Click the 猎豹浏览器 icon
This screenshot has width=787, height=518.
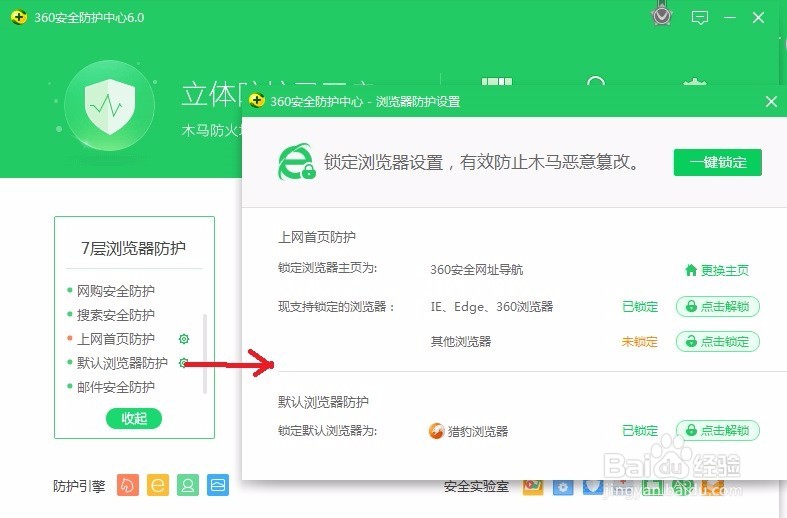pyautogui.click(x=437, y=431)
